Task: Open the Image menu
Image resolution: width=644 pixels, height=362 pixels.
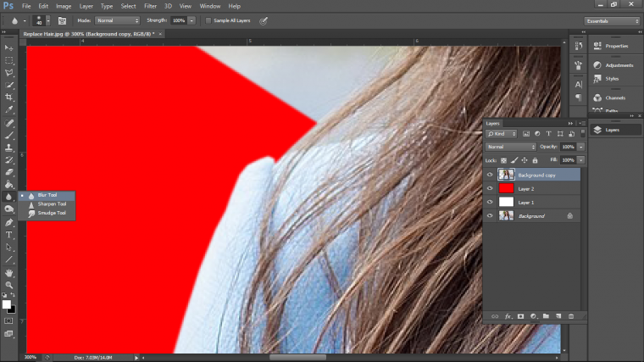Action: (x=64, y=6)
